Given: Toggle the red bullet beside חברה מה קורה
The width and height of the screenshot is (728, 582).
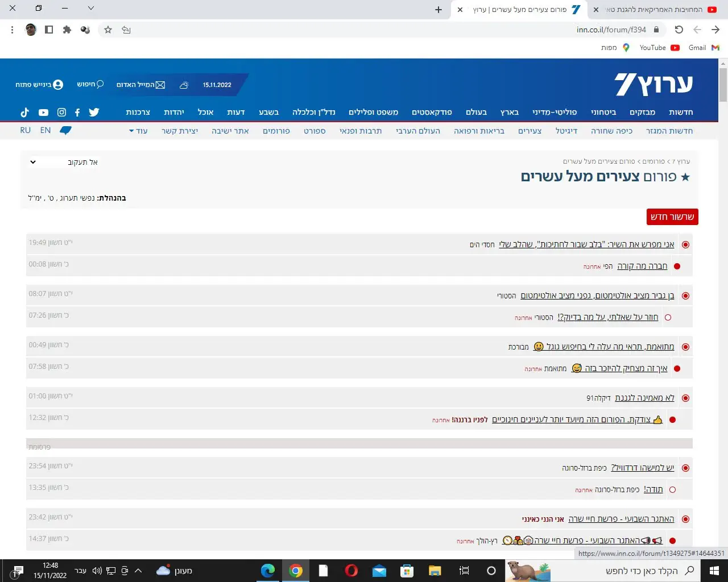Looking at the screenshot, I should click(x=677, y=266).
